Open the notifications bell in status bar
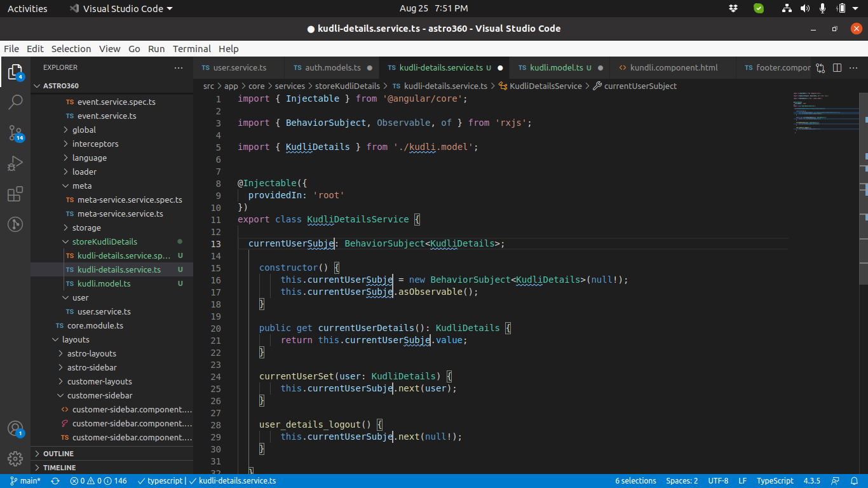Viewport: 868px width, 488px height. point(853,481)
